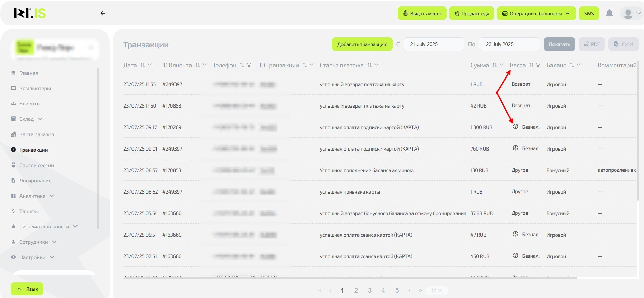Go to page 3 in pagination
The width and height of the screenshot is (644, 298).
369,290
